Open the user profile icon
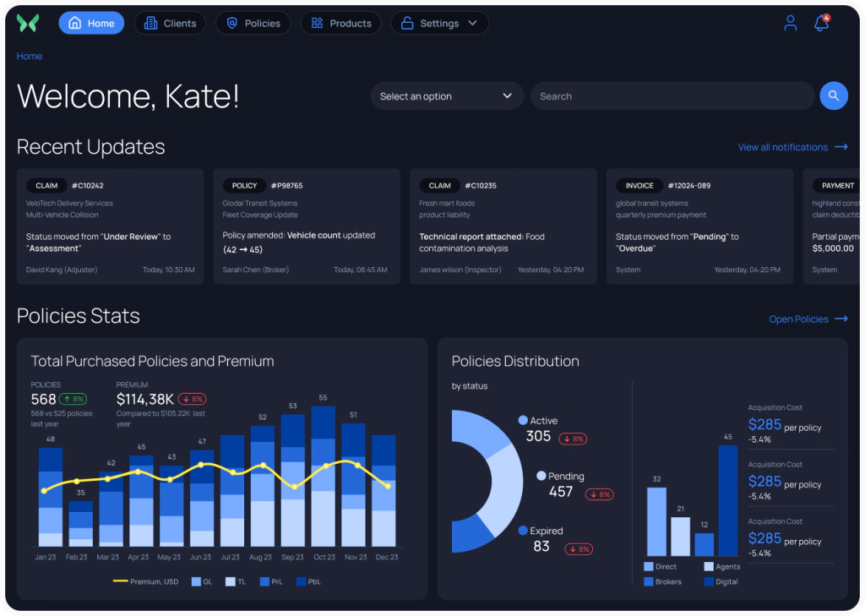Screen dimensions: 865x616 [790, 24]
